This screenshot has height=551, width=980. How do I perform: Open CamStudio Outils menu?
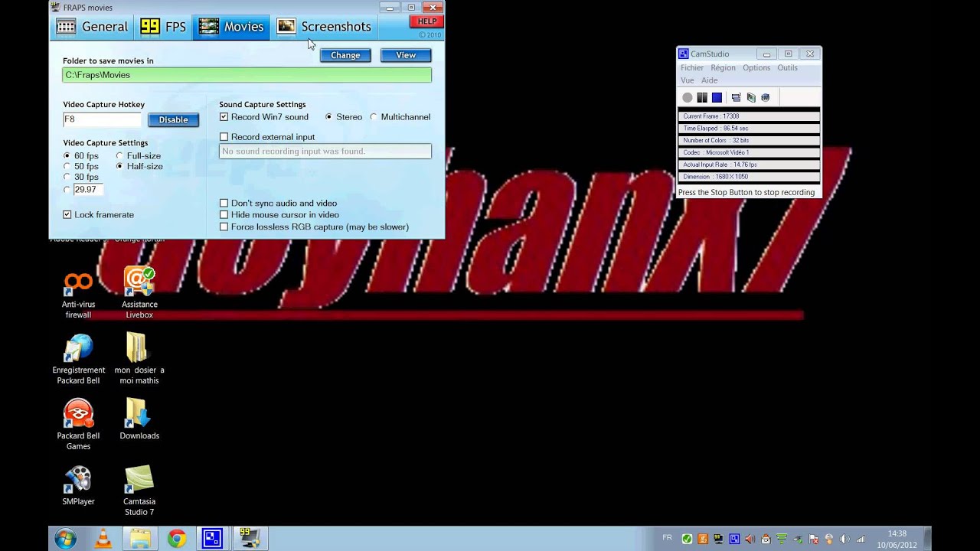click(x=787, y=68)
